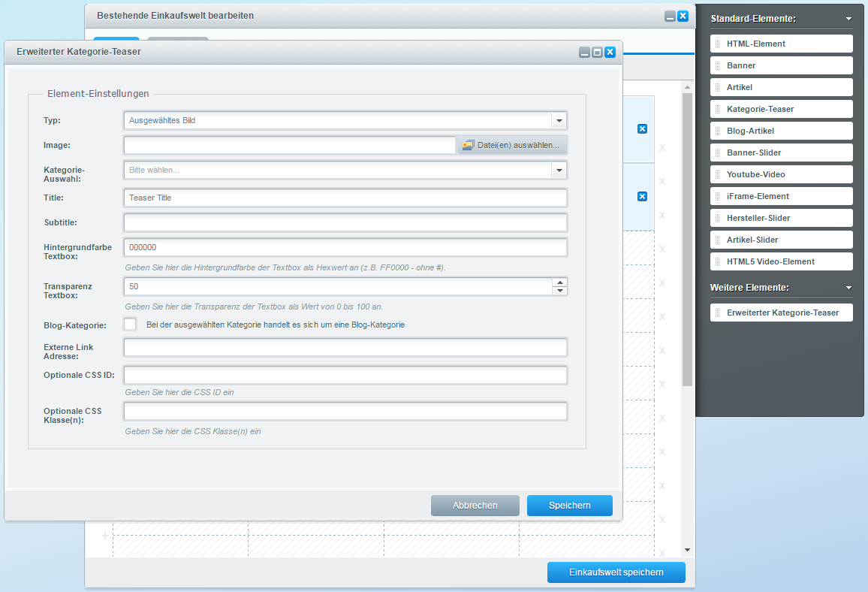Click the Hintergrundfarbe Textbox field

coord(345,248)
